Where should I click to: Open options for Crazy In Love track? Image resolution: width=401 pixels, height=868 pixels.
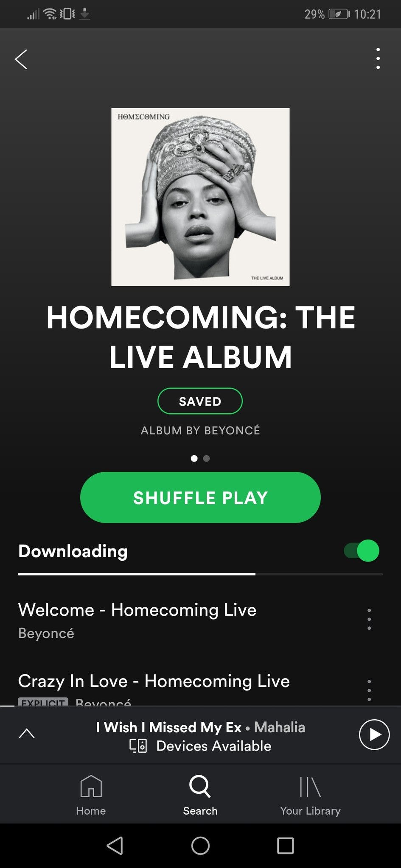coord(369,690)
